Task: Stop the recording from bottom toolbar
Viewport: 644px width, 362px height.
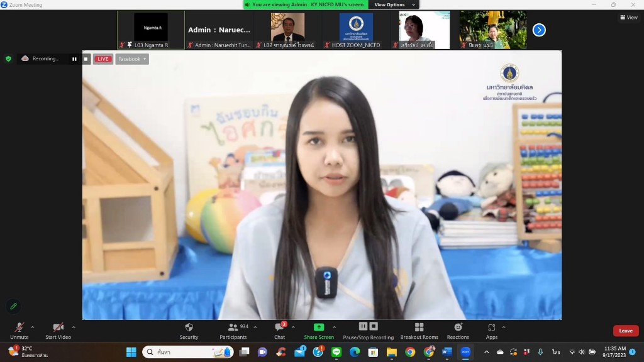Action: coord(374,326)
